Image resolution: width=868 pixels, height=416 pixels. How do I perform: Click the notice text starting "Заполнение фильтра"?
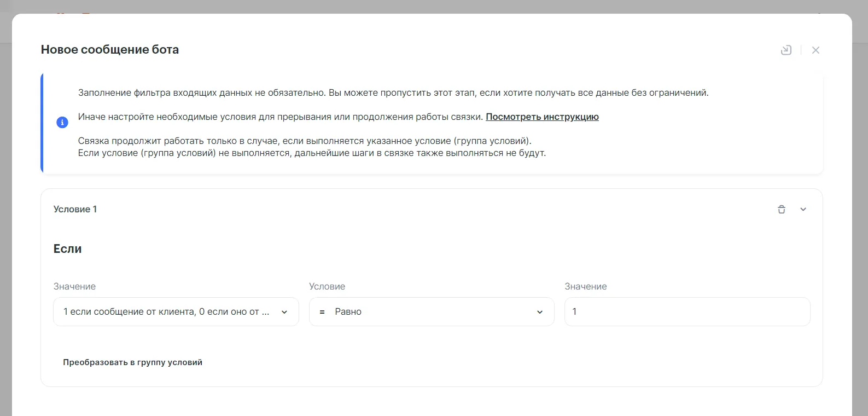click(393, 93)
